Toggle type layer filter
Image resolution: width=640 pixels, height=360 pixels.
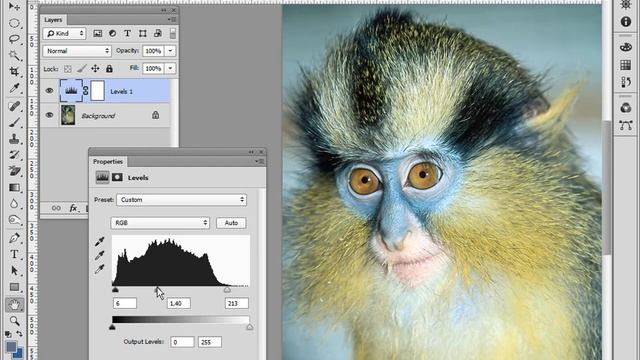click(x=127, y=33)
